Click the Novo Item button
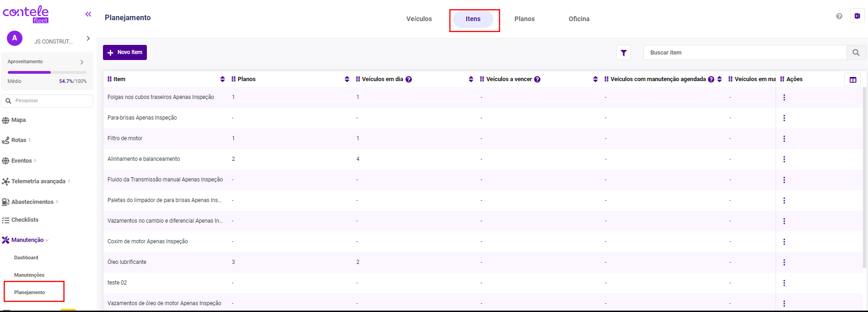The image size is (868, 312). pyautogui.click(x=125, y=52)
